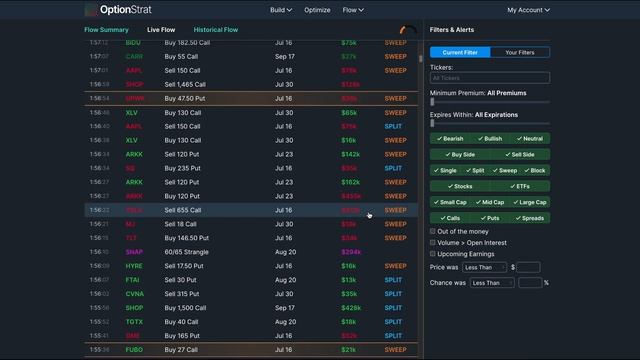Select the BIDU Buy 182.50 Call row
Viewport: 640px width, 360px height.
tap(251, 43)
